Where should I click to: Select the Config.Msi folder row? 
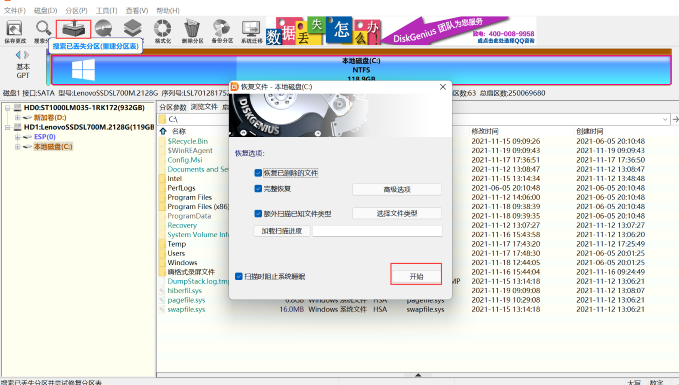(184, 160)
